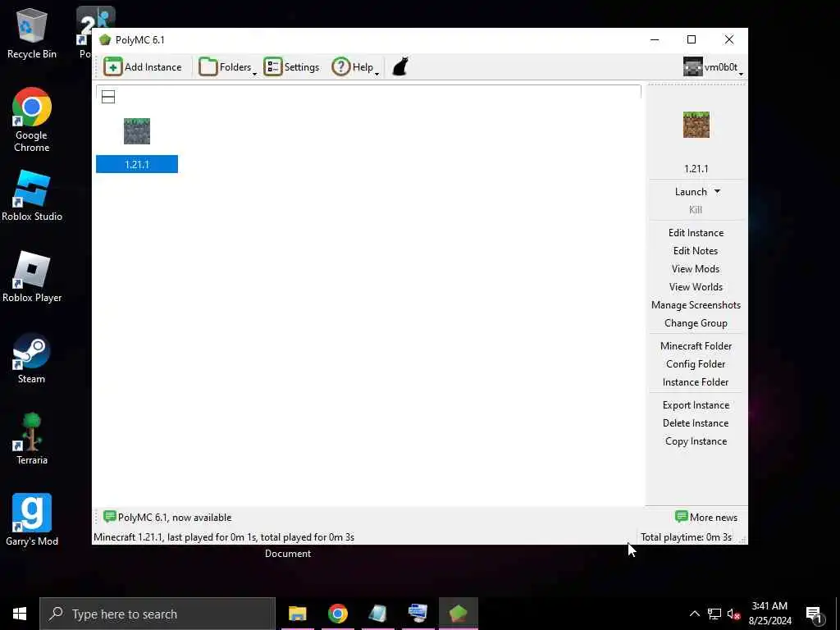Click the Total playtime status text

687,537
